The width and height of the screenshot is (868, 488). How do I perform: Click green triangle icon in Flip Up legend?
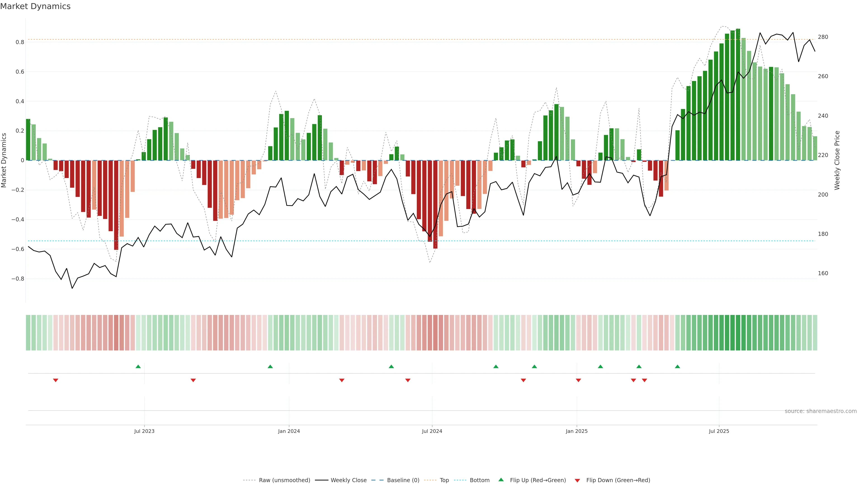(501, 480)
